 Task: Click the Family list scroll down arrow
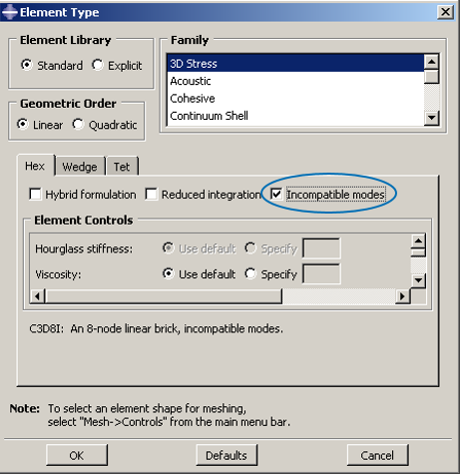tap(431, 118)
